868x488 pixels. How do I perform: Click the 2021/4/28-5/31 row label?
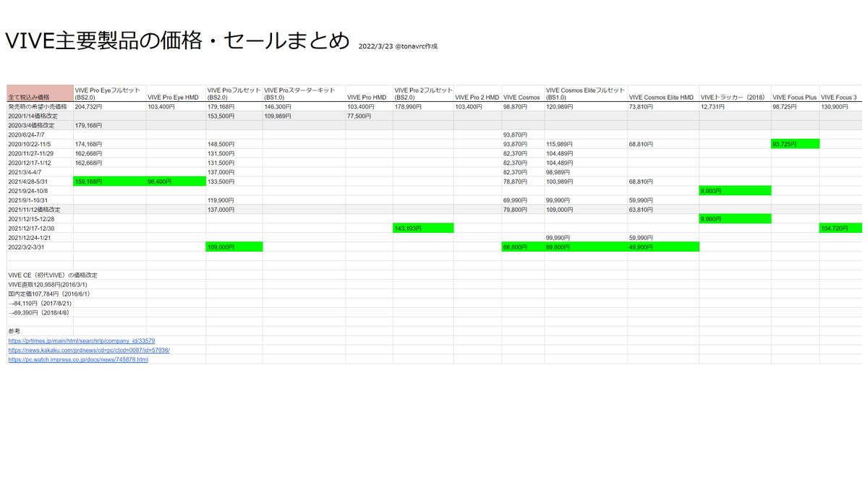tap(41, 181)
